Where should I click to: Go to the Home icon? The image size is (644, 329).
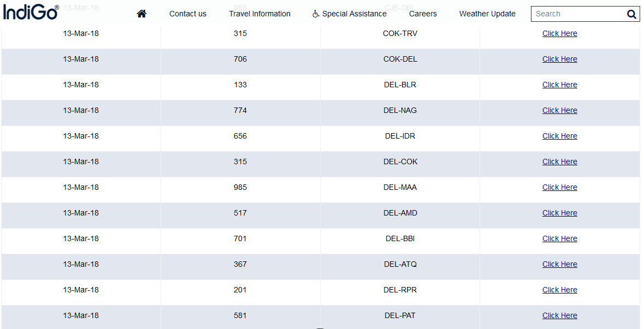click(x=141, y=14)
